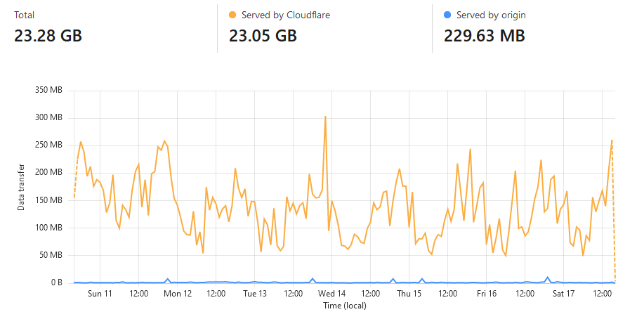Click the Time (local) axis title
The height and width of the screenshot is (319, 644).
pos(344,306)
